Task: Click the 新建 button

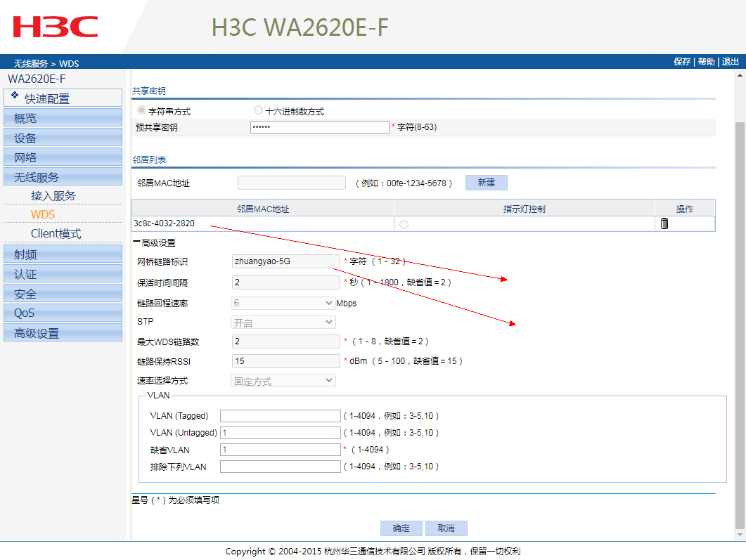Action: 487,183
